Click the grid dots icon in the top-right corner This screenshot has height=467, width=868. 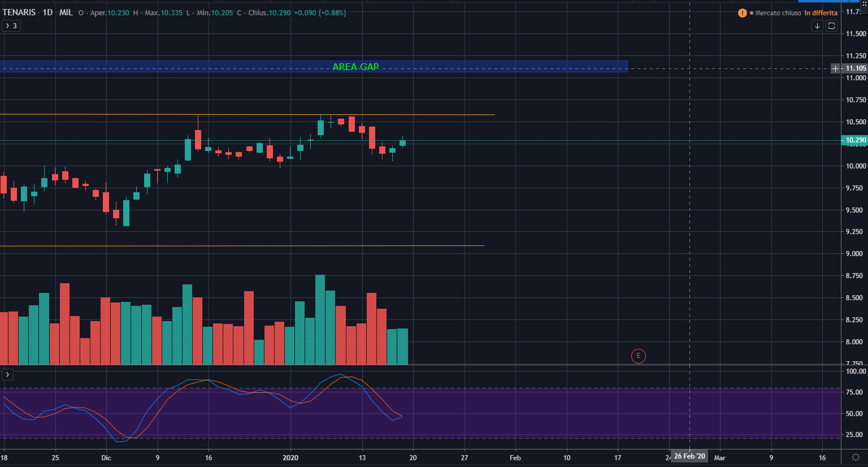pos(863,3)
